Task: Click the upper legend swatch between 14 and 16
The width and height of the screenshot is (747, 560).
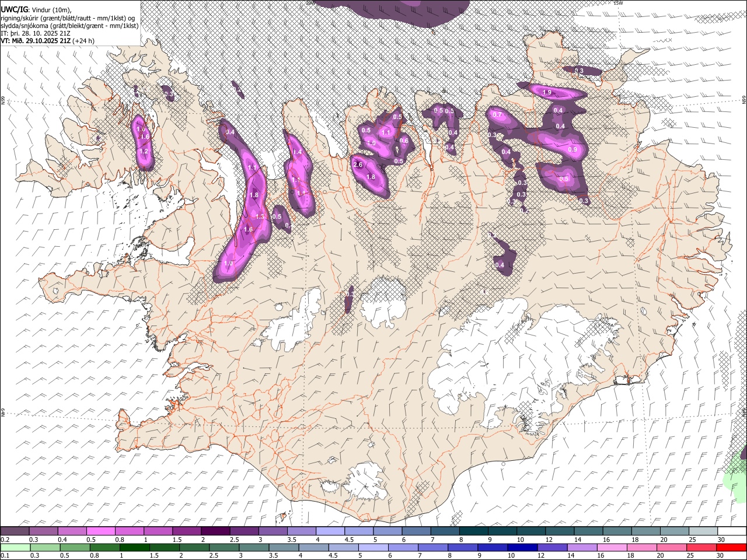Action: [x=588, y=531]
